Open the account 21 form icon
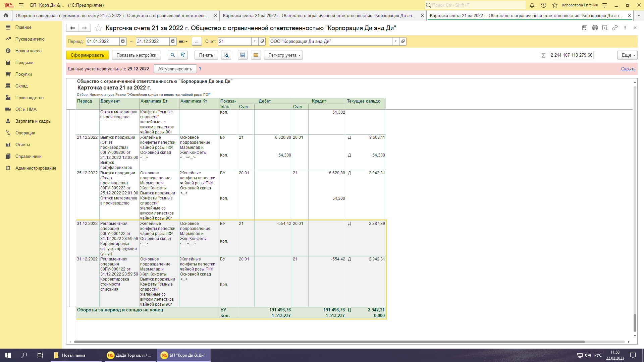644x362 pixels. (x=262, y=41)
